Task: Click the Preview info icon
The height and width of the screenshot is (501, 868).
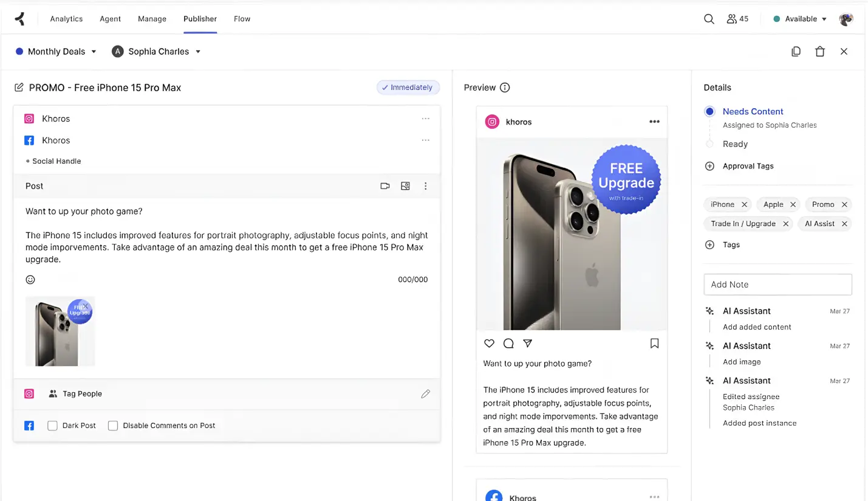Action: (x=505, y=88)
